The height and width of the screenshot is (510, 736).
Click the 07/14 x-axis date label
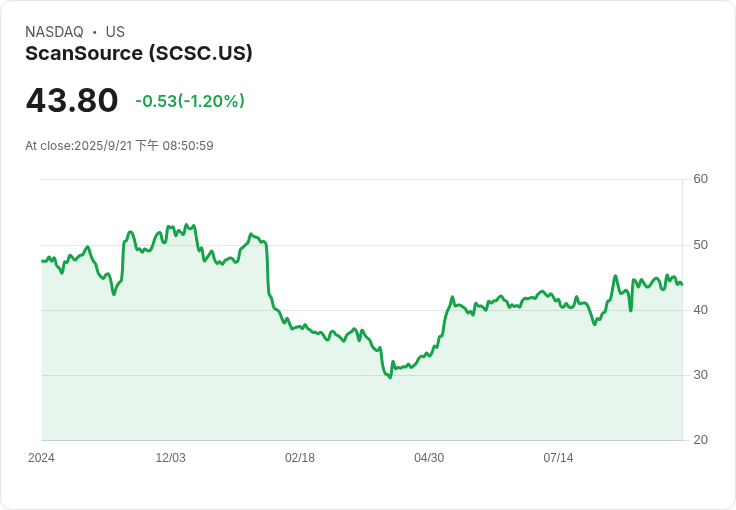[558, 458]
